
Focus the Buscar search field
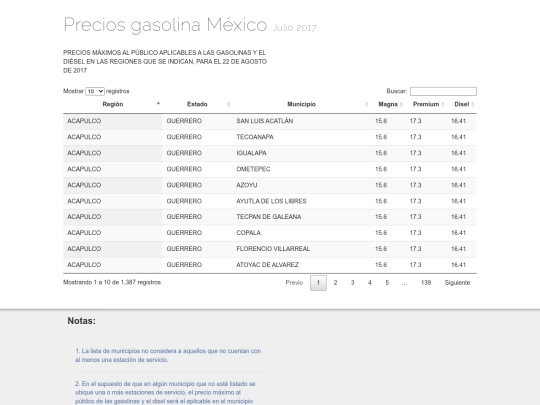(443, 91)
